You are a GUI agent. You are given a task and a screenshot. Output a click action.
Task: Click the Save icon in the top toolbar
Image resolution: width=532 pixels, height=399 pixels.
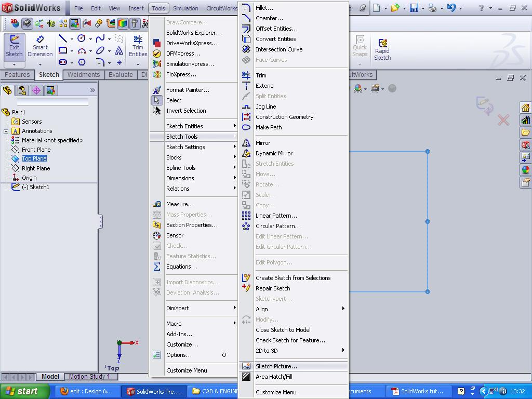[414, 8]
